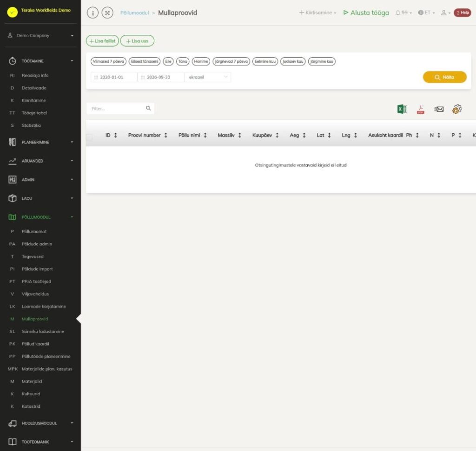Click Alusta tööga to start work

coord(366,13)
